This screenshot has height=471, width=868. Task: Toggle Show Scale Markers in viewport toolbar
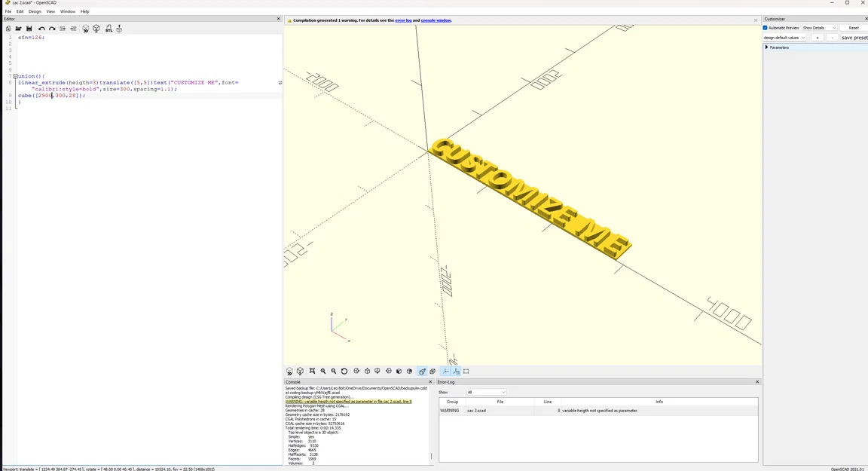point(456,372)
